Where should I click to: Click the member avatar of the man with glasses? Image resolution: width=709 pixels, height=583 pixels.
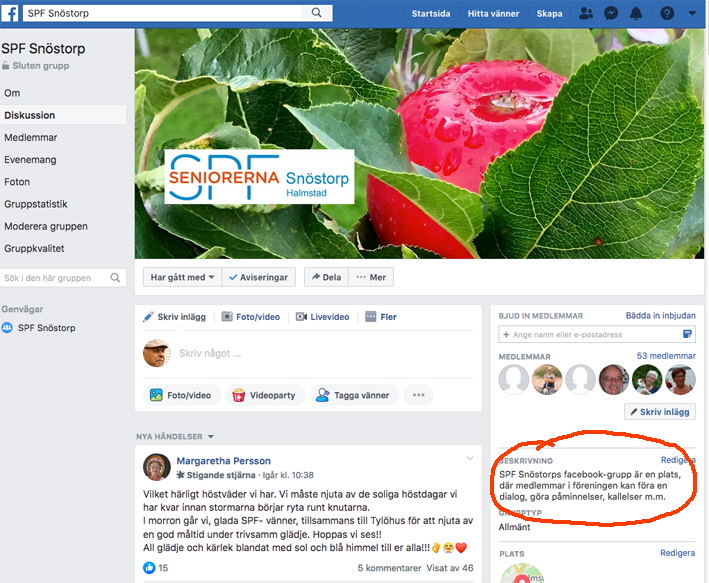(x=614, y=379)
